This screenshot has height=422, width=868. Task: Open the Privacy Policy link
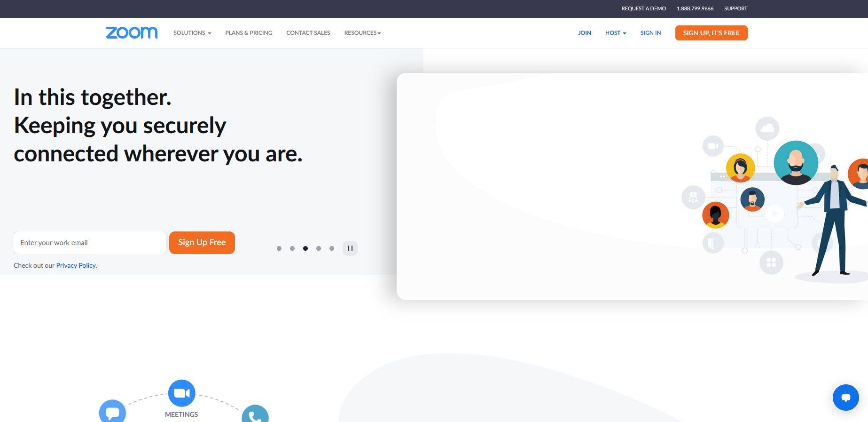click(76, 265)
